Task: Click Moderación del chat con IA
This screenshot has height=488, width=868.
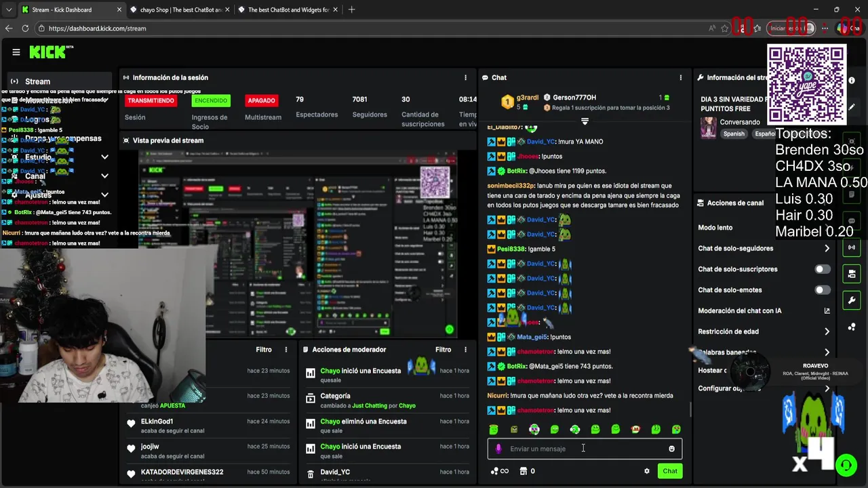Action: tap(740, 311)
